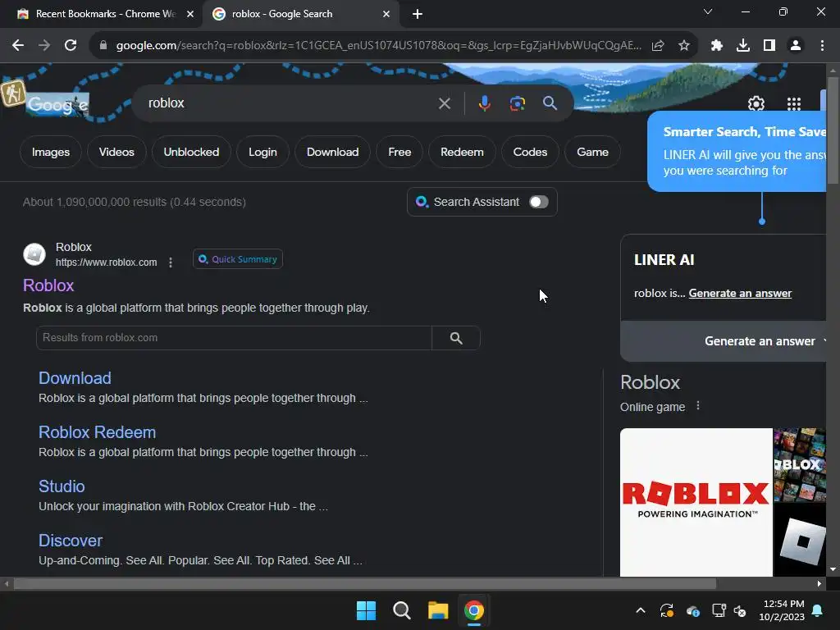Screen dimensions: 840x630
Task: Open Google quick settings gear icon
Action: [x=756, y=103]
